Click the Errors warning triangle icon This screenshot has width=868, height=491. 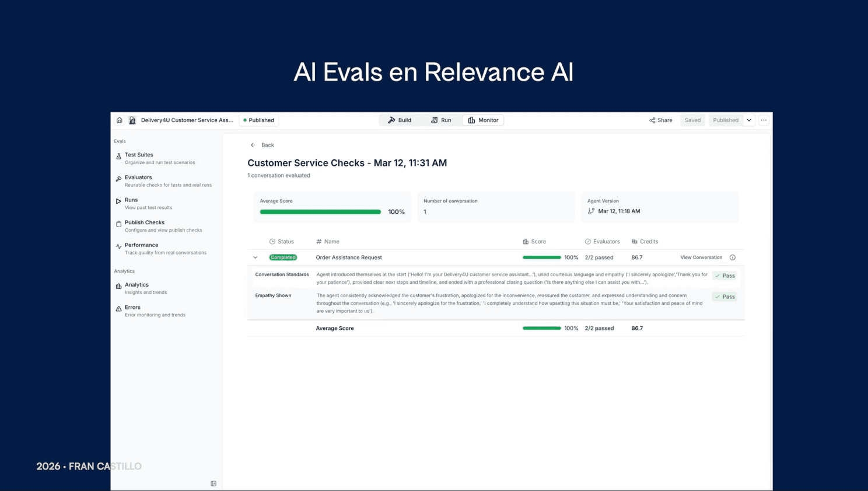(118, 309)
